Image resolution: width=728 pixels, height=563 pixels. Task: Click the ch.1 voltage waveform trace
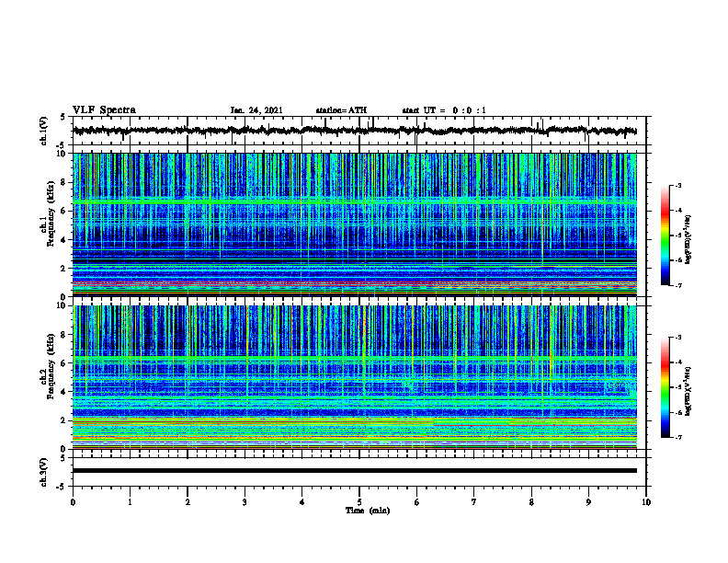coord(354,131)
